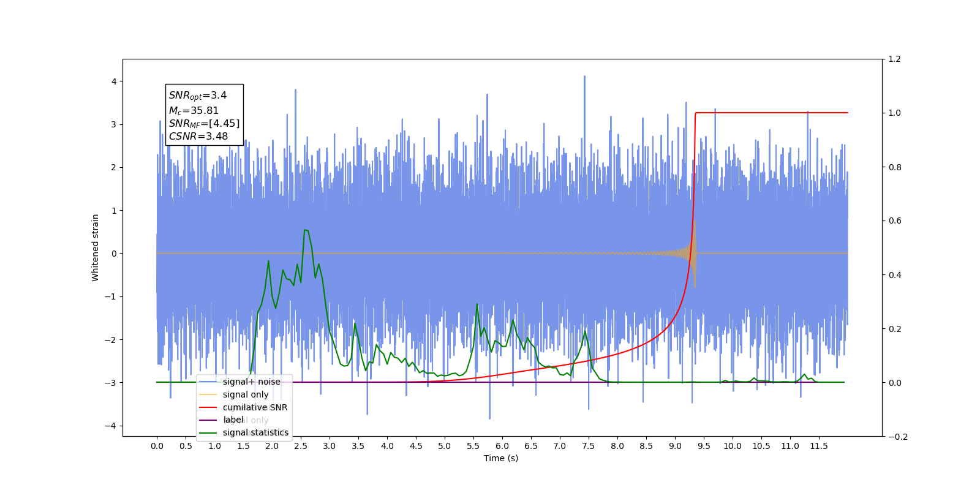The height and width of the screenshot is (490, 980).
Task: Click the x-axis tick label 11.5
Action: (x=819, y=446)
